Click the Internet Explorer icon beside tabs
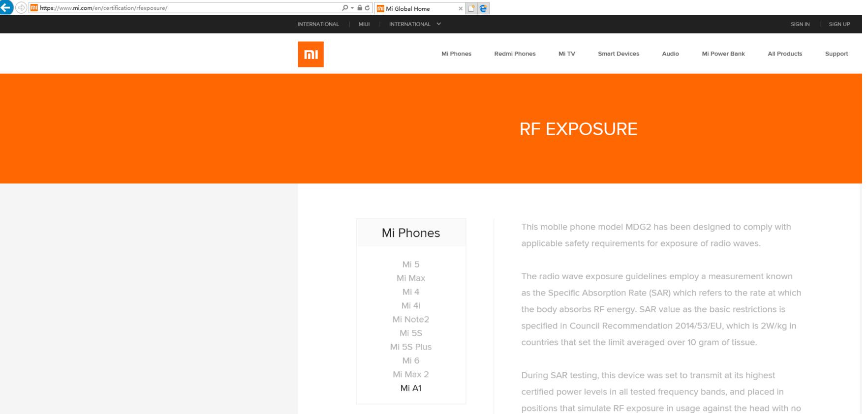 483,8
